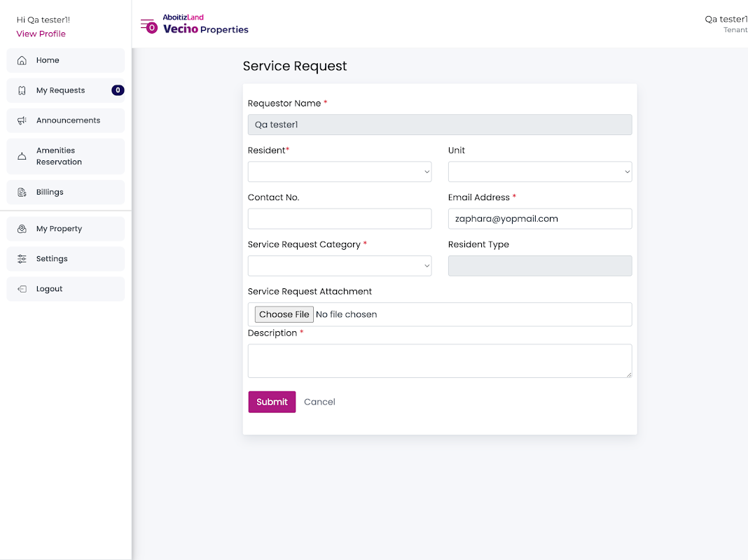
Task: Open the Billings menu item
Action: coord(66,192)
